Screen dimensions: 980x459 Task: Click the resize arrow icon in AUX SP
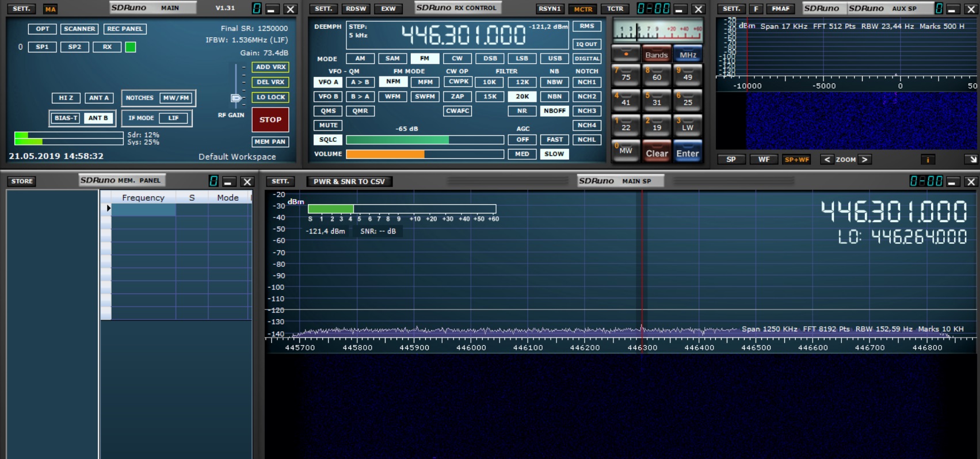973,160
